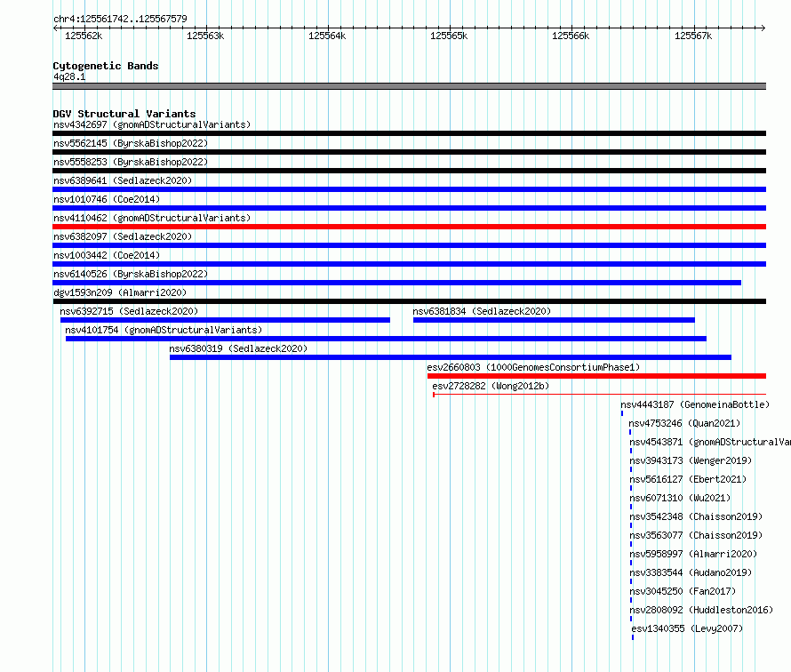The image size is (791, 672).
Task: Select the nsv5562145 ByrskaBishop2022 variant label
Action: click(131, 143)
